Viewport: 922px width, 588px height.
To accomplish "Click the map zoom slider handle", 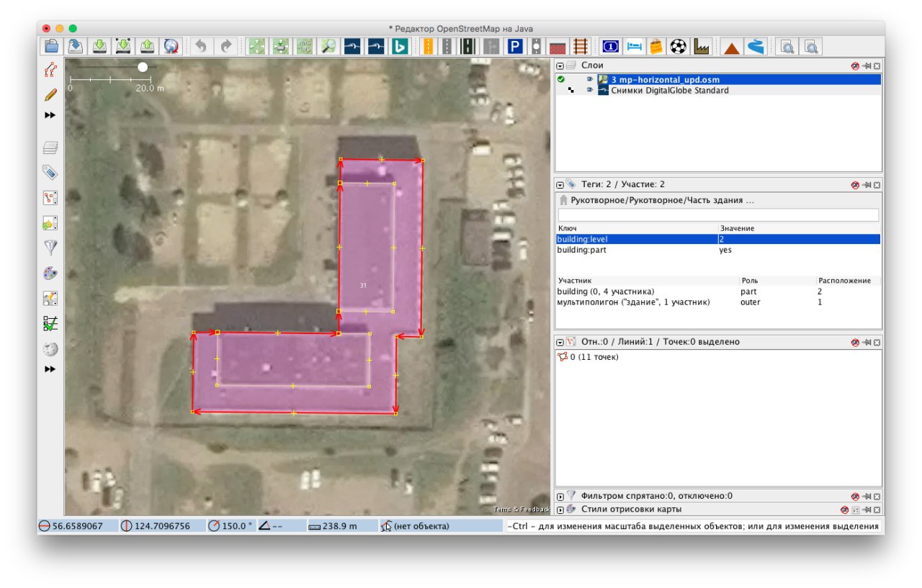I will click(143, 67).
